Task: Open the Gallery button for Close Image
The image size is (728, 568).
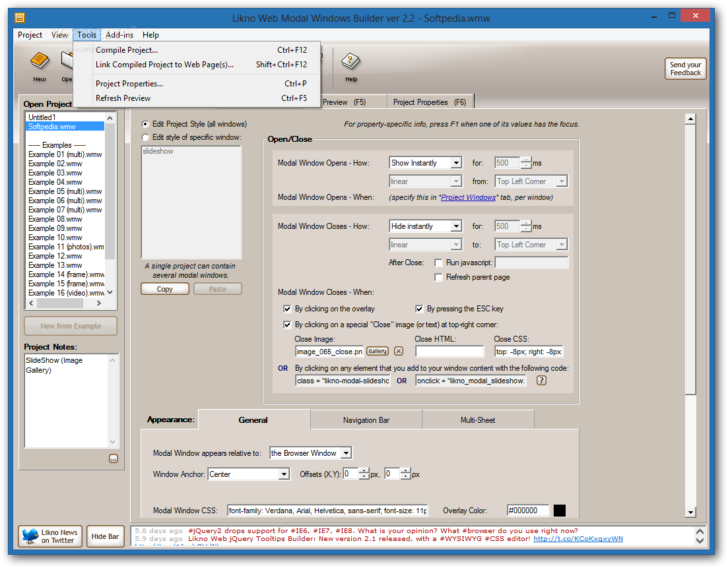Action: pyautogui.click(x=378, y=351)
